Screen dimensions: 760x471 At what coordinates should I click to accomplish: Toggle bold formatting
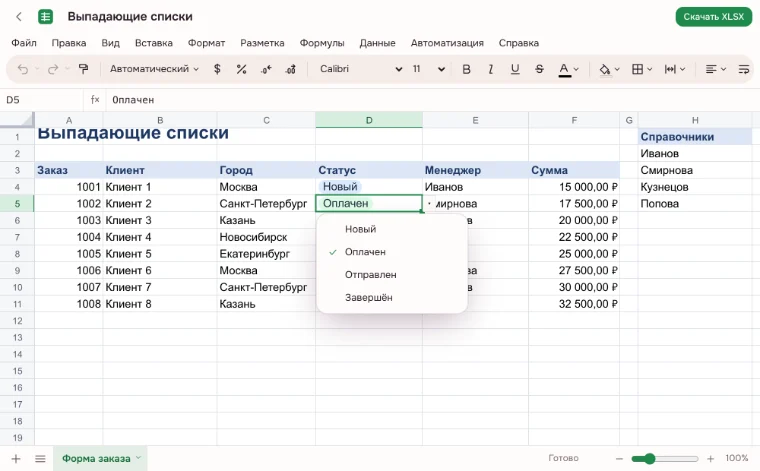point(466,69)
